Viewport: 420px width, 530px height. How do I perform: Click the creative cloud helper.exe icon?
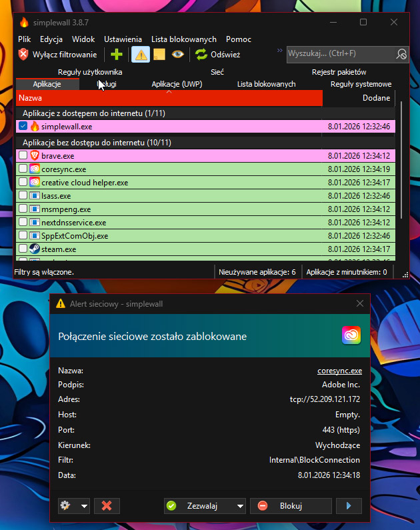tap(35, 182)
